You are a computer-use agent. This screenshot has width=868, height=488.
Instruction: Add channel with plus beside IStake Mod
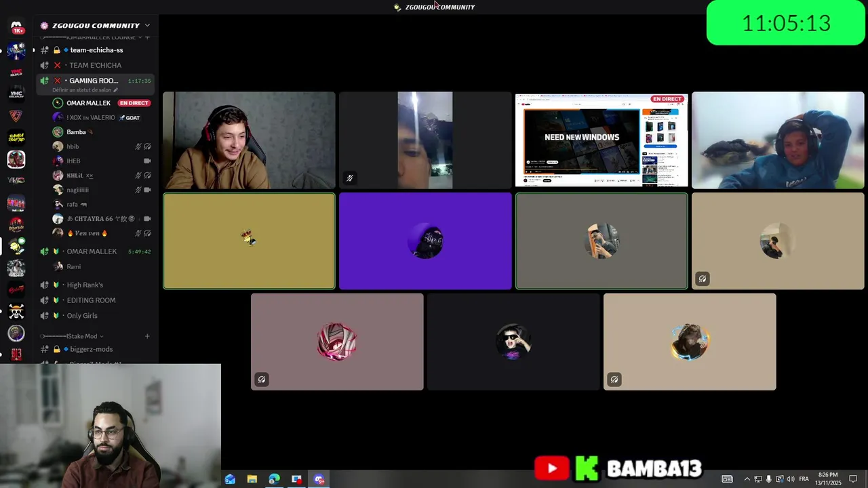click(x=147, y=336)
